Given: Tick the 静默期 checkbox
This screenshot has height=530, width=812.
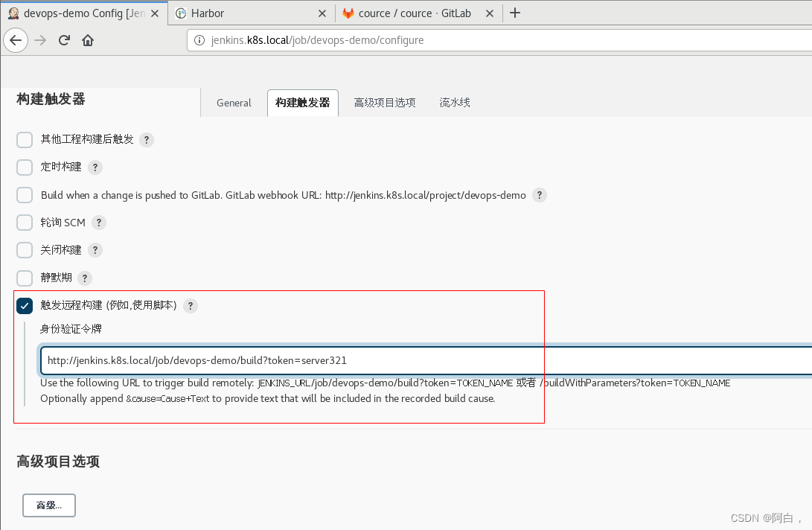Looking at the screenshot, I should point(25,278).
